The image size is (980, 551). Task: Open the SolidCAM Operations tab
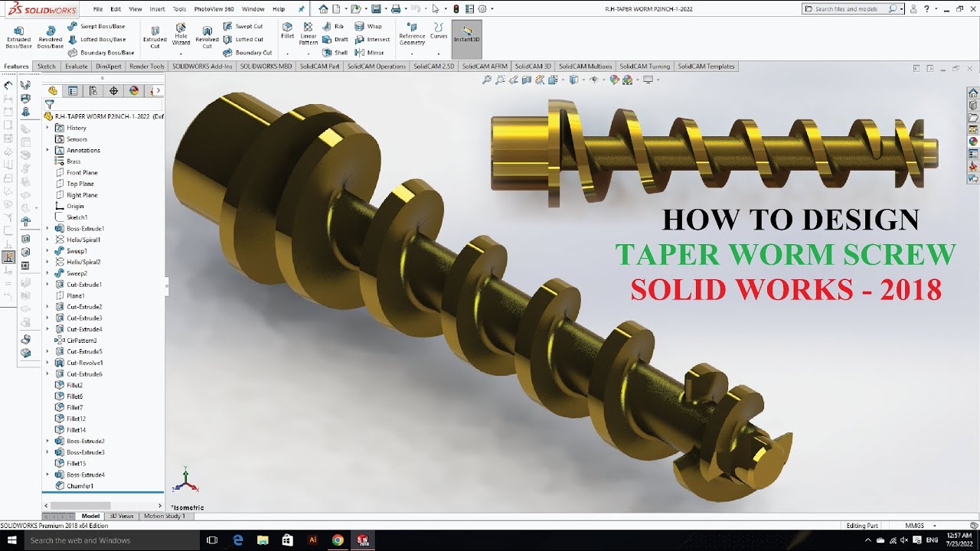pyautogui.click(x=377, y=67)
